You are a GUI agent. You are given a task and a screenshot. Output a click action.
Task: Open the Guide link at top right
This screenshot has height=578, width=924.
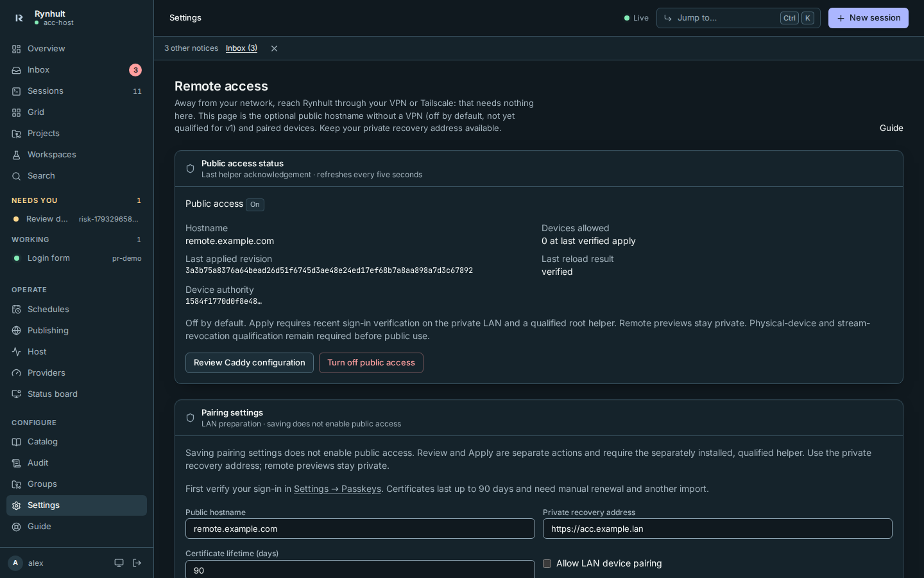(891, 128)
